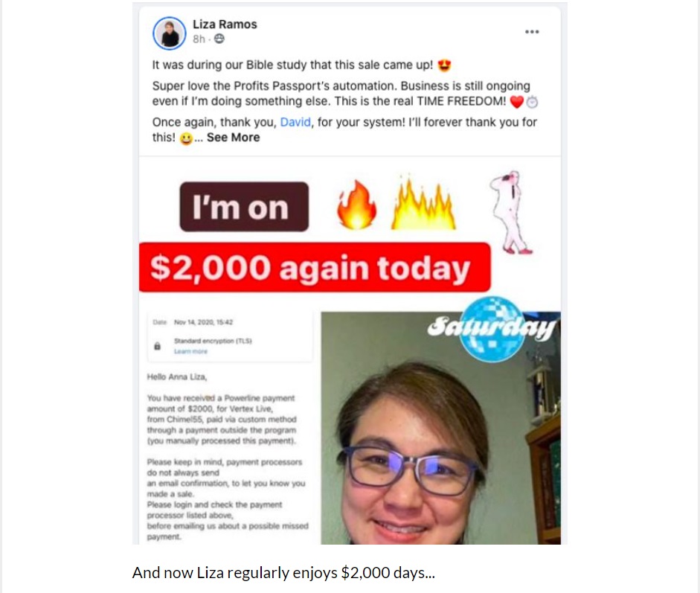Click the Saturday disco ball sticker
This screenshot has width=700, height=593.
click(492, 329)
